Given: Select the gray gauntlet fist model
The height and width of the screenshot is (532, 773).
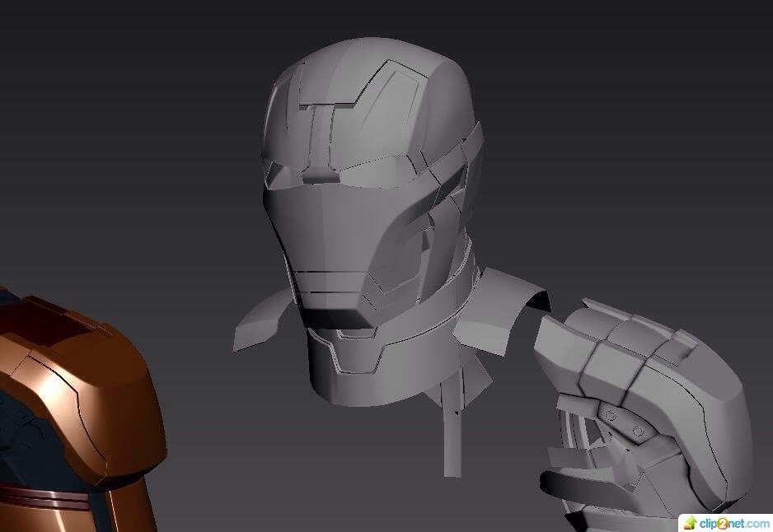Looking at the screenshot, I should (644, 413).
